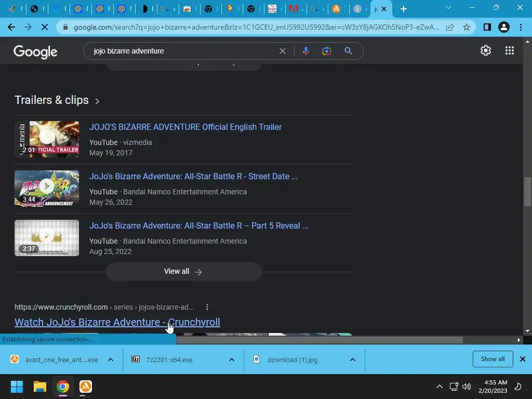Click scrollbar down arrow
532x399 pixels.
[527, 331]
